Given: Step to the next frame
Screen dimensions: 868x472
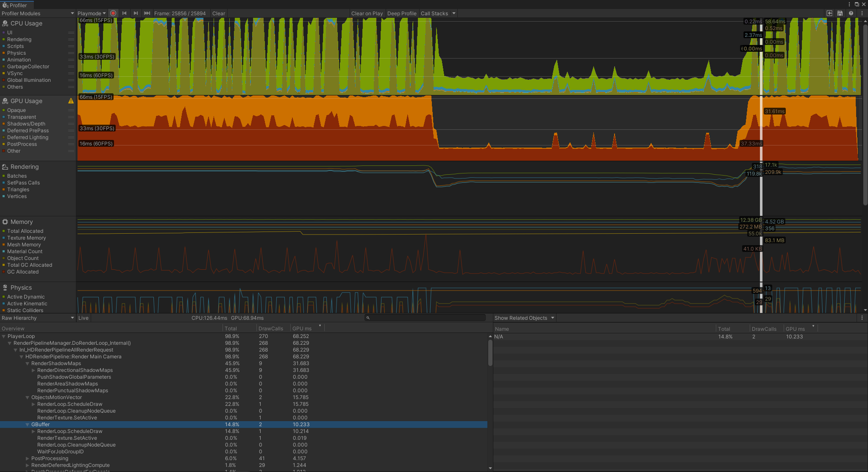Looking at the screenshot, I should [x=136, y=13].
